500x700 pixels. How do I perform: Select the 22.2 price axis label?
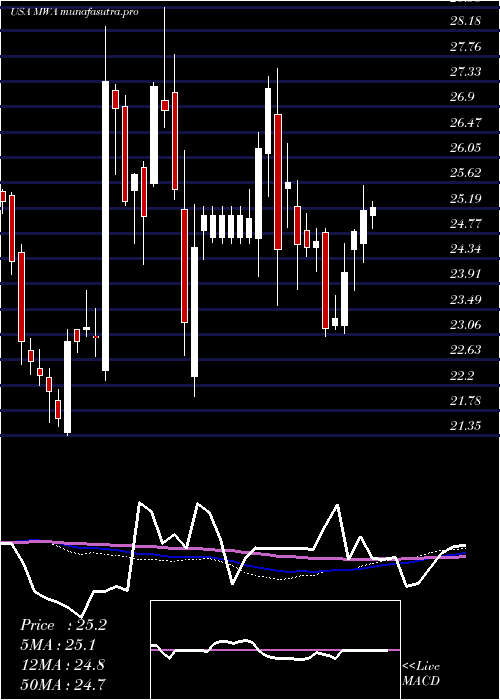(462, 375)
